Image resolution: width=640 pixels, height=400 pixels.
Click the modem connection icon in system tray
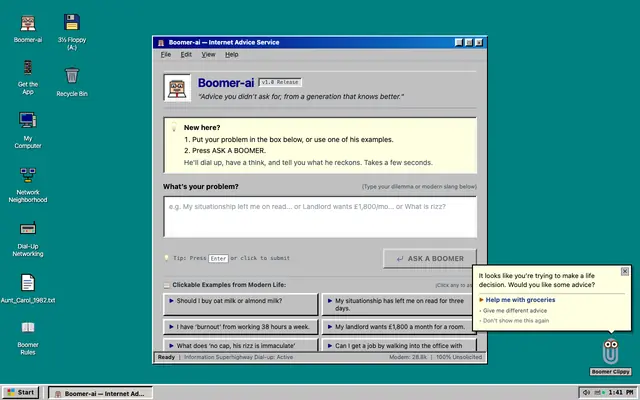[598, 393]
